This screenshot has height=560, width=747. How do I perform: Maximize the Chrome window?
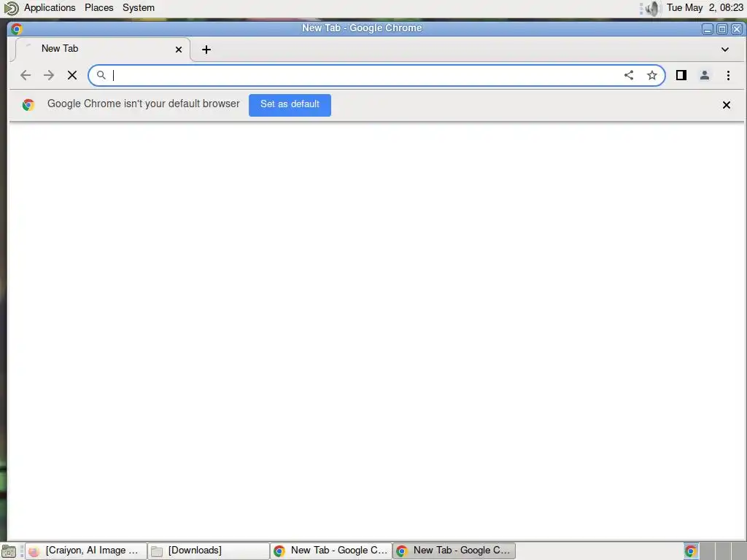point(722,29)
